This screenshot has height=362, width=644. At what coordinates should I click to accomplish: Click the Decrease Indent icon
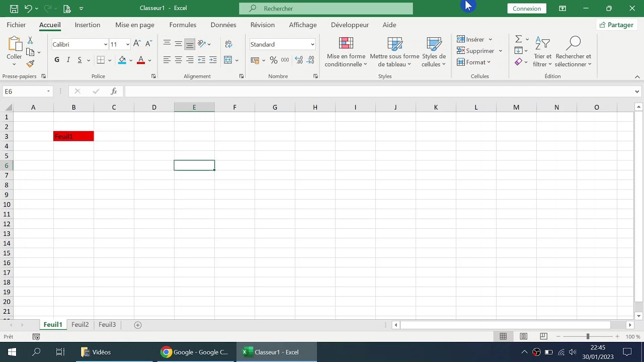[x=201, y=60]
